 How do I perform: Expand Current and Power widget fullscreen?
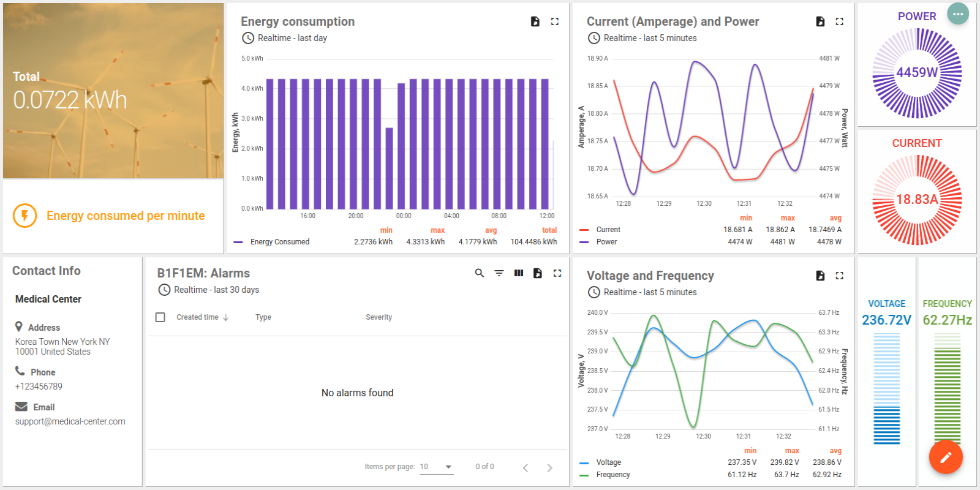point(840,21)
